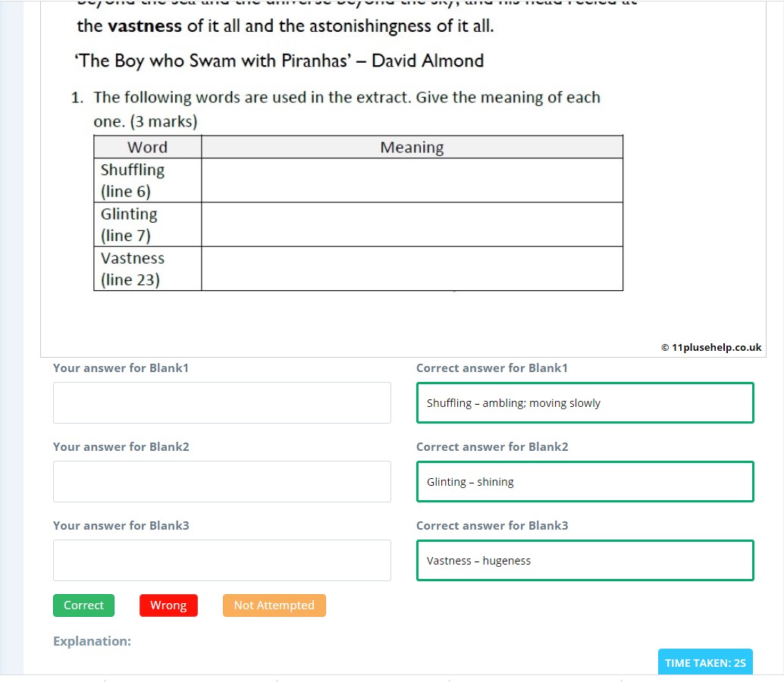
Task: Open the 11plushelp.co.uk copyright link
Action: pos(710,346)
